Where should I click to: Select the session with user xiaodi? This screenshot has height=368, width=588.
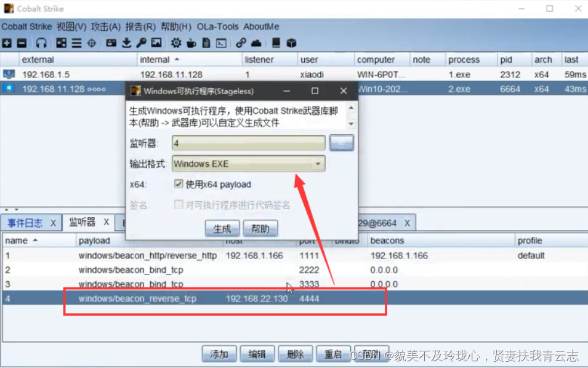294,74
